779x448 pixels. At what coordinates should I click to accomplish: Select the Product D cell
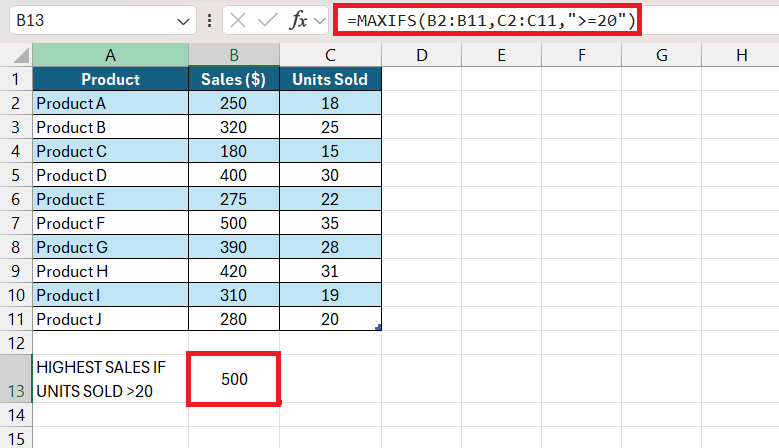point(110,175)
